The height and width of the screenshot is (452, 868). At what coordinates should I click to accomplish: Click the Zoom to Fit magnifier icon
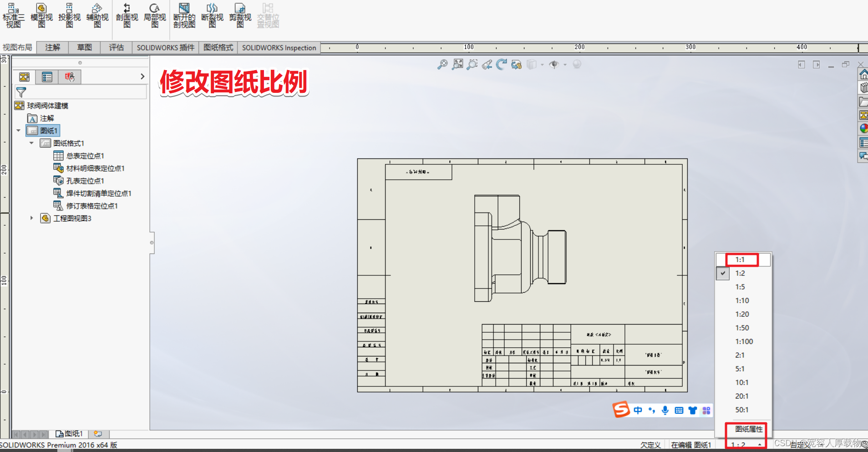[442, 65]
